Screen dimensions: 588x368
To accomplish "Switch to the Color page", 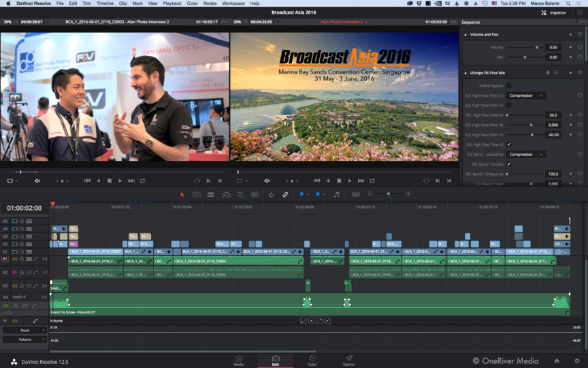I will pyautogui.click(x=312, y=361).
